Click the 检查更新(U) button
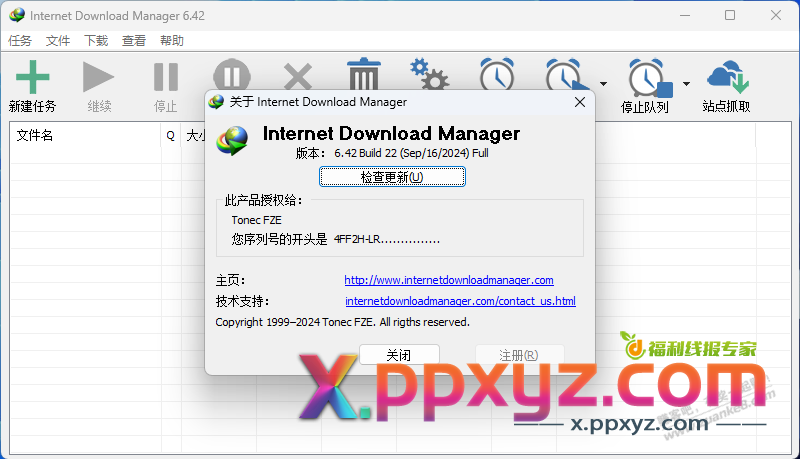This screenshot has width=800, height=460. pos(392,177)
